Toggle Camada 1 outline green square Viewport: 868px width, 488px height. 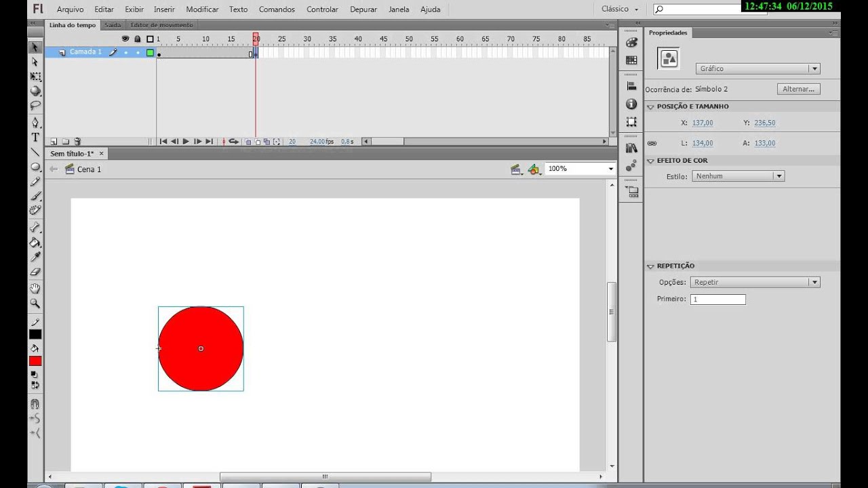[x=150, y=52]
